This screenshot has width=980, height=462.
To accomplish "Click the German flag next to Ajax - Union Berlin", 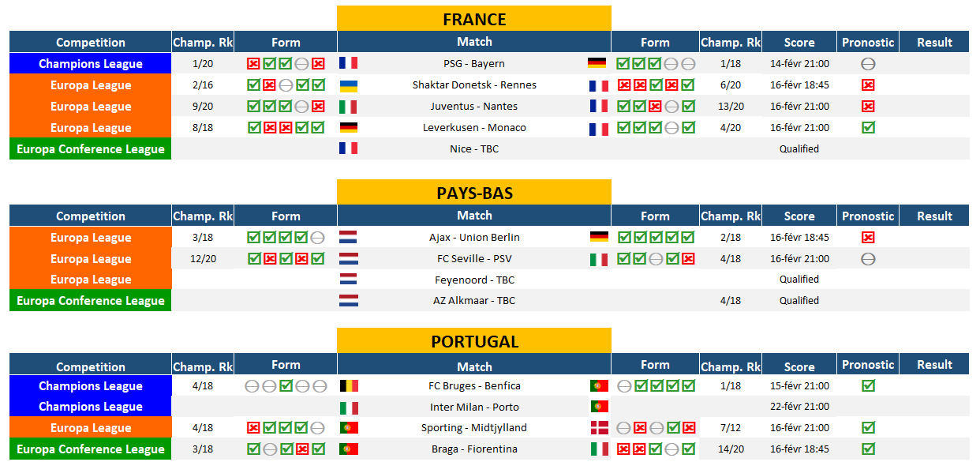I will [x=599, y=237].
